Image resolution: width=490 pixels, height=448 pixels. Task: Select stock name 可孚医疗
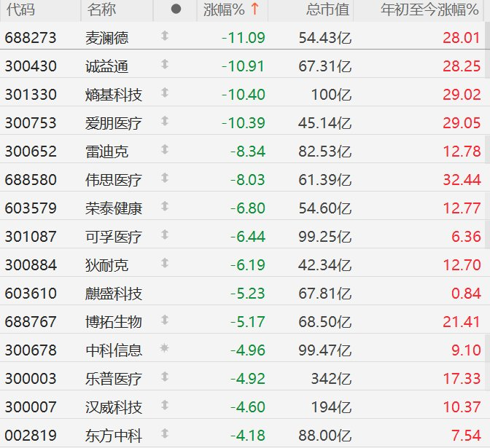coord(114,237)
